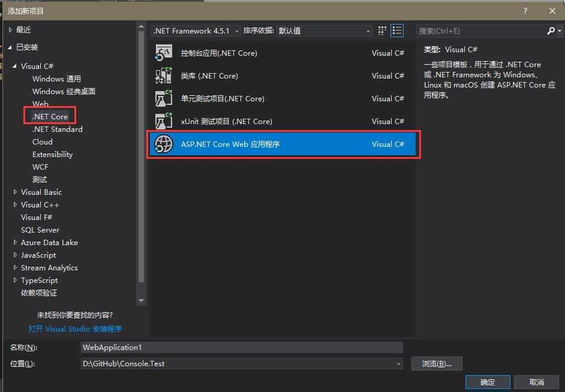Open the help question mark button

pos(525,11)
